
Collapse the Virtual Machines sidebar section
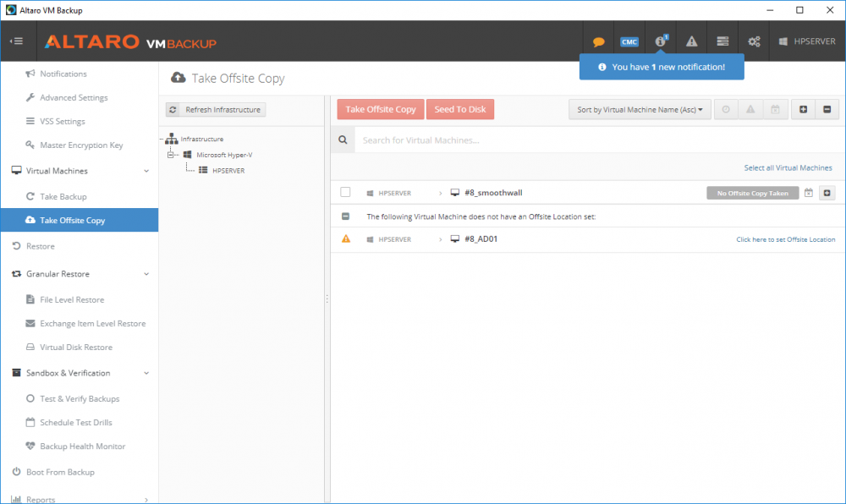(x=146, y=171)
